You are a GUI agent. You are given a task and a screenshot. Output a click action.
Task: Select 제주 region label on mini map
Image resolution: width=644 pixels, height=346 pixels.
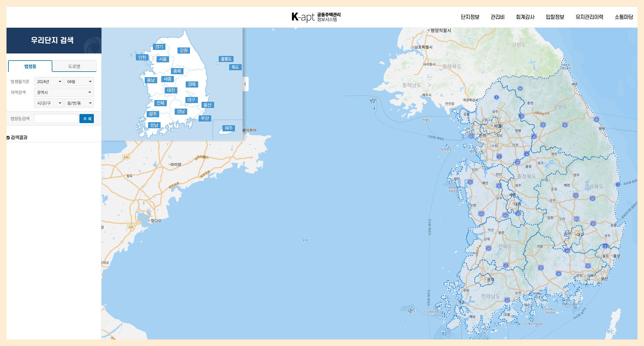pos(228,128)
